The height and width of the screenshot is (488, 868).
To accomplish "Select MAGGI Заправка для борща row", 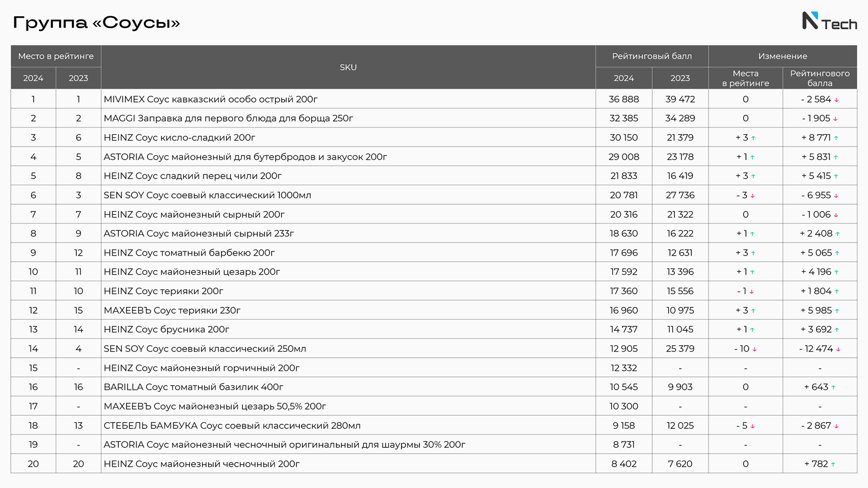I will point(434,118).
